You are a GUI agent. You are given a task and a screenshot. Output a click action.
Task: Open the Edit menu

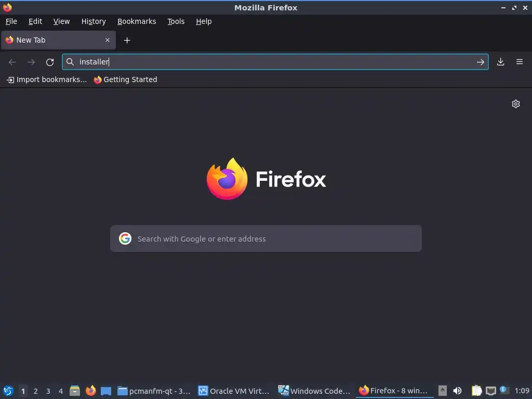tap(35, 21)
